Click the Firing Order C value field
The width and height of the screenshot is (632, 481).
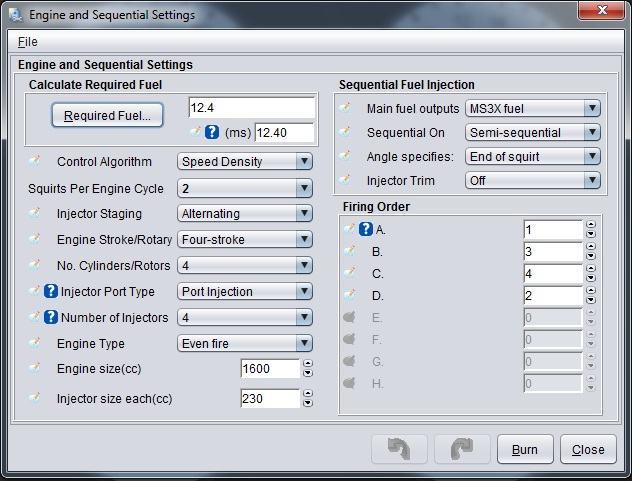[x=553, y=274]
